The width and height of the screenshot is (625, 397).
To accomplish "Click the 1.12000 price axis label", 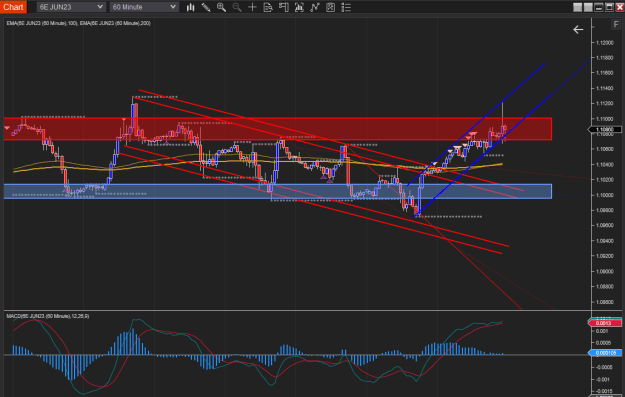I will click(x=605, y=43).
